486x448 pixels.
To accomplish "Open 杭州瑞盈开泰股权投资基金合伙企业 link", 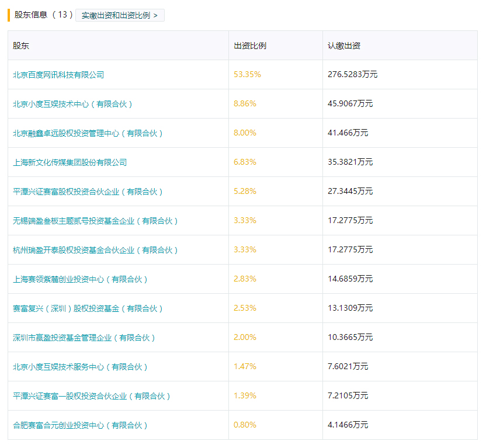I will [95, 250].
